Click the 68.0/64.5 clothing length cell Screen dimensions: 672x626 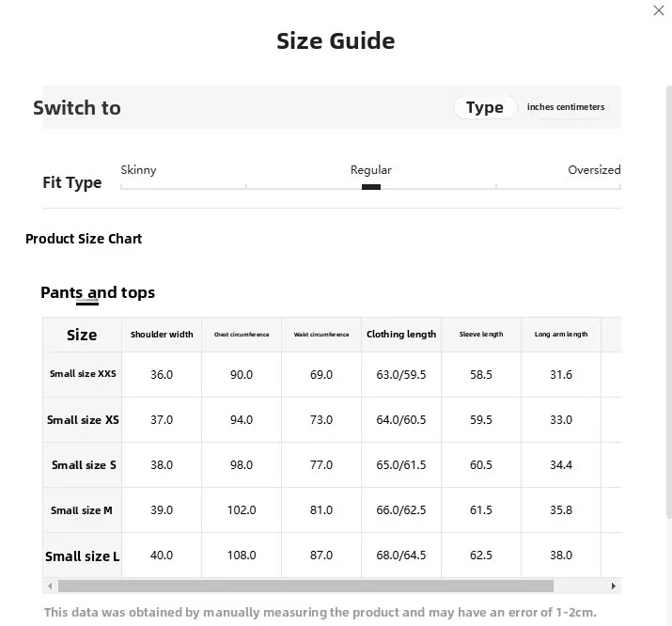(x=401, y=556)
